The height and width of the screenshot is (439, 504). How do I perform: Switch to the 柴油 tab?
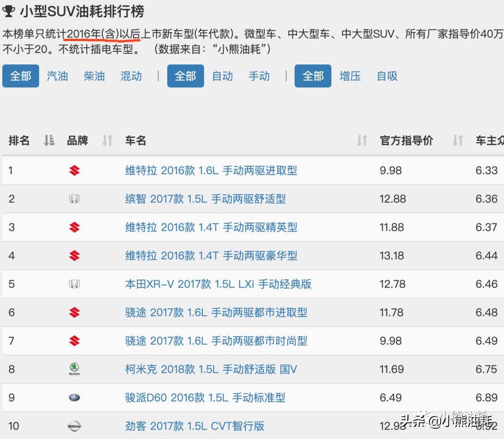(94, 76)
